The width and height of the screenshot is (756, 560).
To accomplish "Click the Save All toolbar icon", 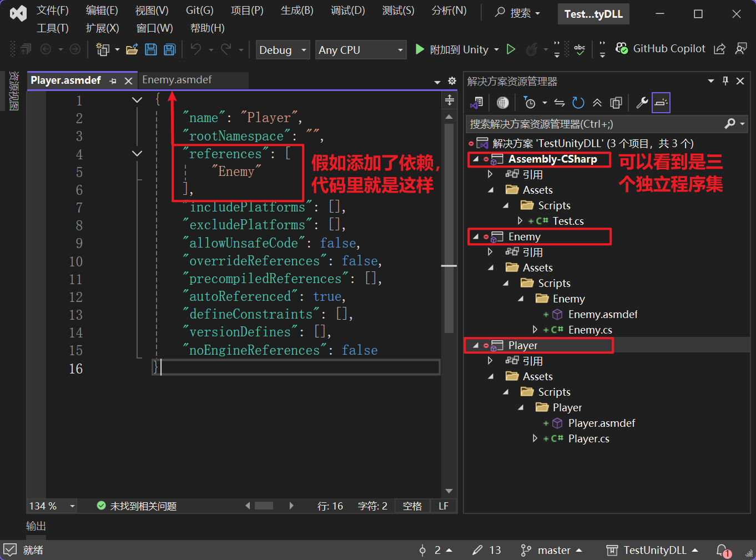I will tap(169, 50).
